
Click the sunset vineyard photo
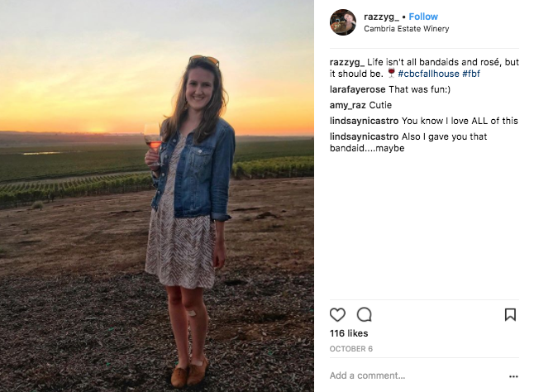(x=157, y=196)
